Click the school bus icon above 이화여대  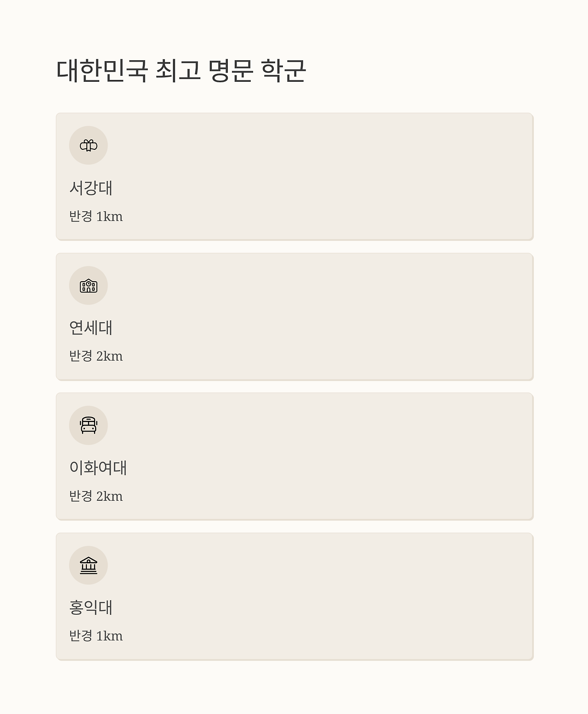(89, 425)
